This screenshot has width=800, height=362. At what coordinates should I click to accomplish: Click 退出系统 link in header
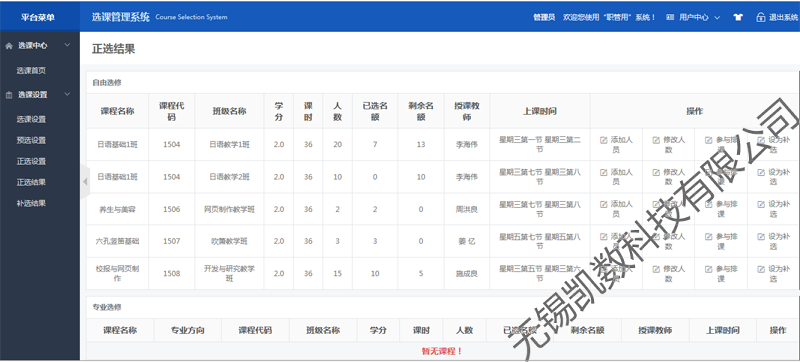point(783,17)
